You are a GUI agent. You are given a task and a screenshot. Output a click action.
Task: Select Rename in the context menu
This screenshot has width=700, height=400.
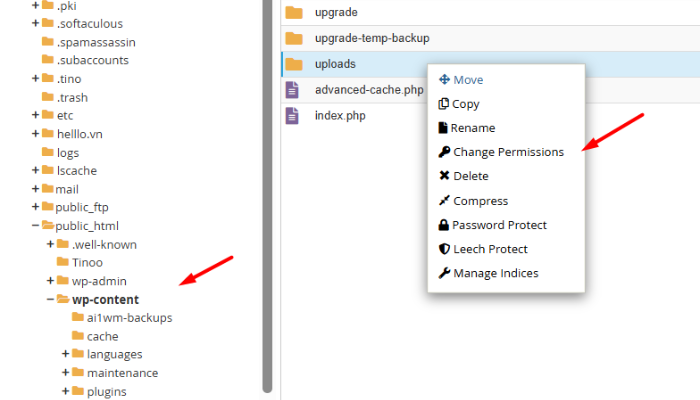472,128
